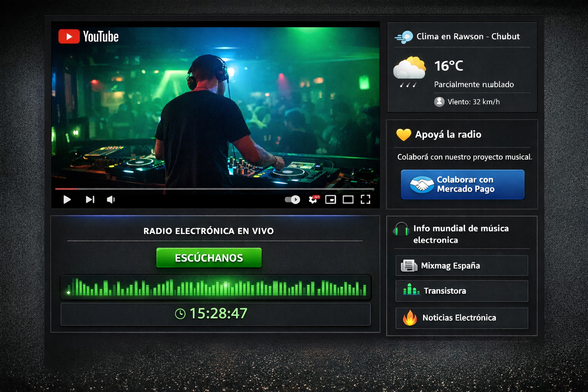Seek on the video progress bar

coord(214,189)
